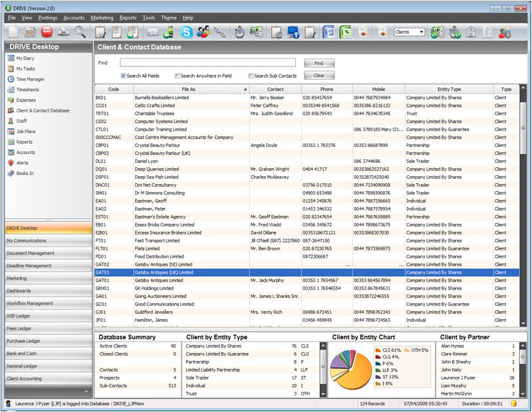Click the Microsoft Excel toolbar icon

point(346,32)
